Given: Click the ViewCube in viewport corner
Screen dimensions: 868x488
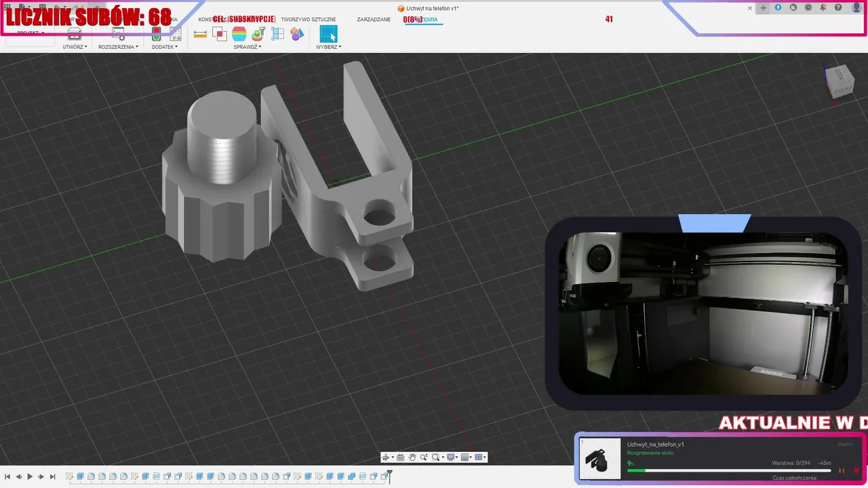Looking at the screenshot, I should coord(839,82).
